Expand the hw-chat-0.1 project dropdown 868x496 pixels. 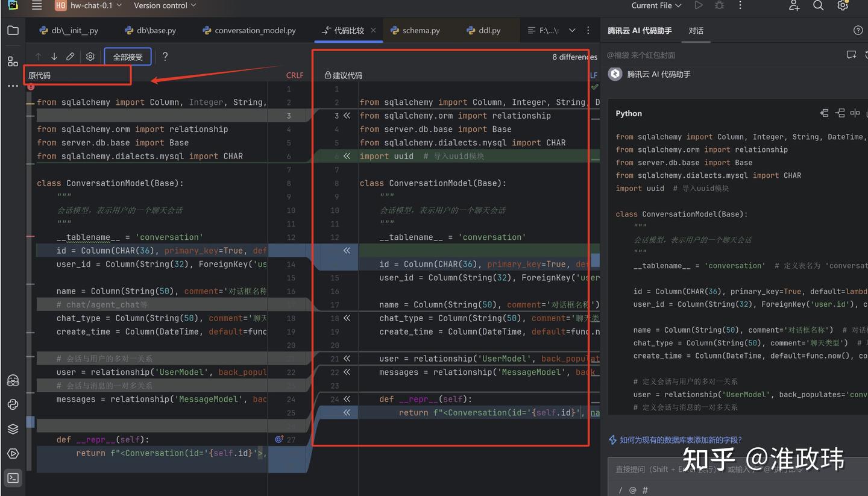(88, 5)
